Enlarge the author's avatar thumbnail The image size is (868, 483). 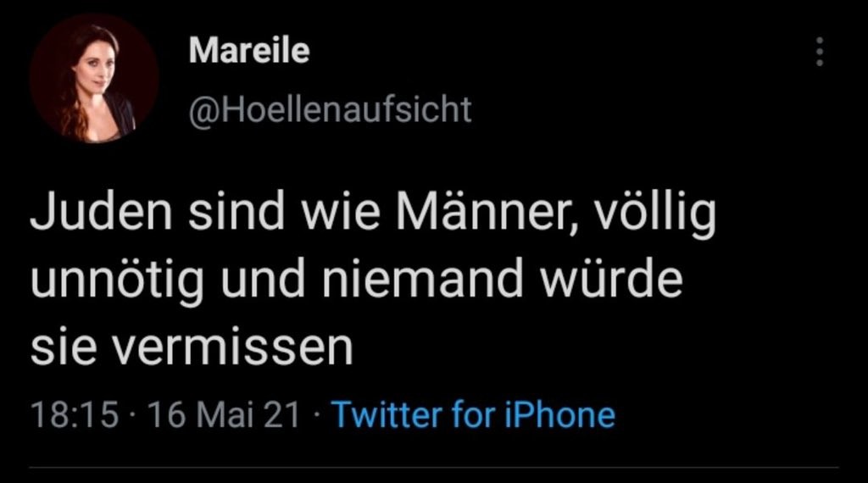93,78
